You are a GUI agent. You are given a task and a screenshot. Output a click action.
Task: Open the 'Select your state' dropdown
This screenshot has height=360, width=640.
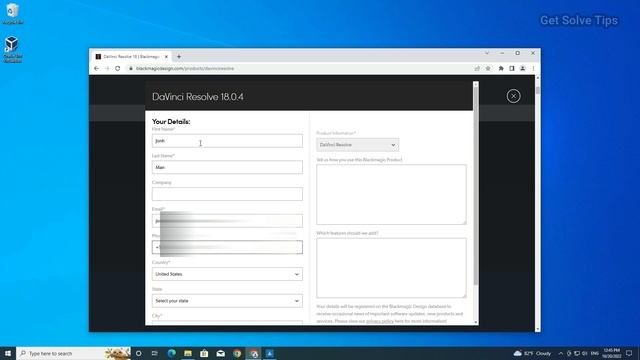tap(227, 301)
